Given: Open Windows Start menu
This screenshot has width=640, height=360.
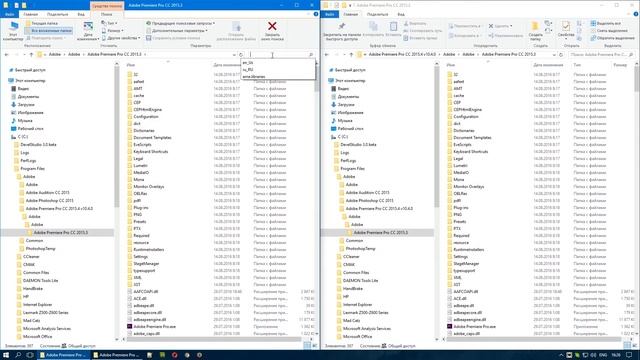Looking at the screenshot, I should [6, 355].
